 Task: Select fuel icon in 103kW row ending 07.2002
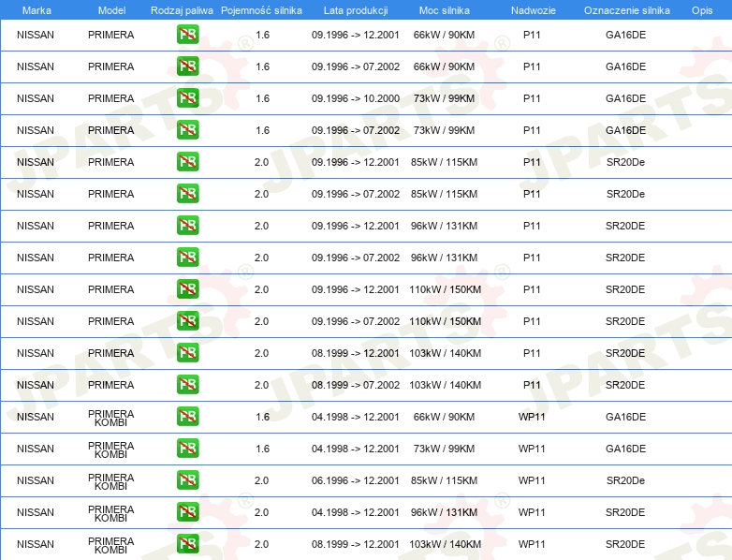(187, 384)
